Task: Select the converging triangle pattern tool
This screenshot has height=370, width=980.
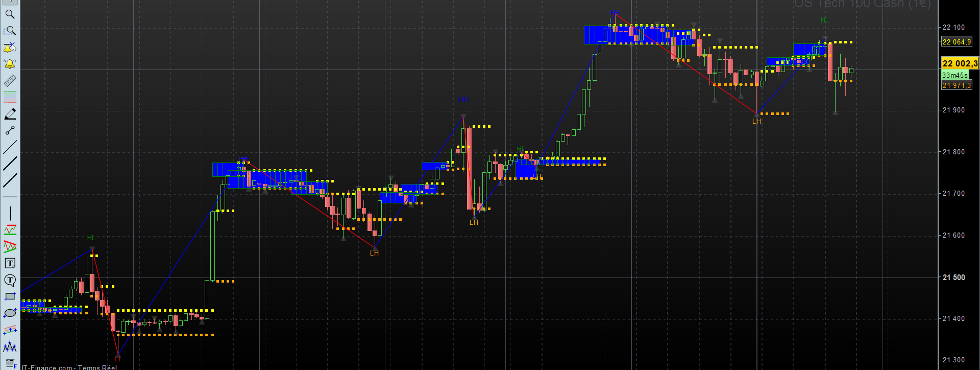Action: [x=10, y=247]
